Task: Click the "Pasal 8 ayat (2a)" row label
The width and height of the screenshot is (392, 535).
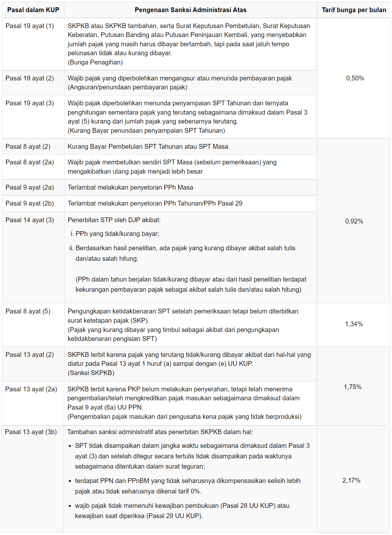Action: point(30,162)
